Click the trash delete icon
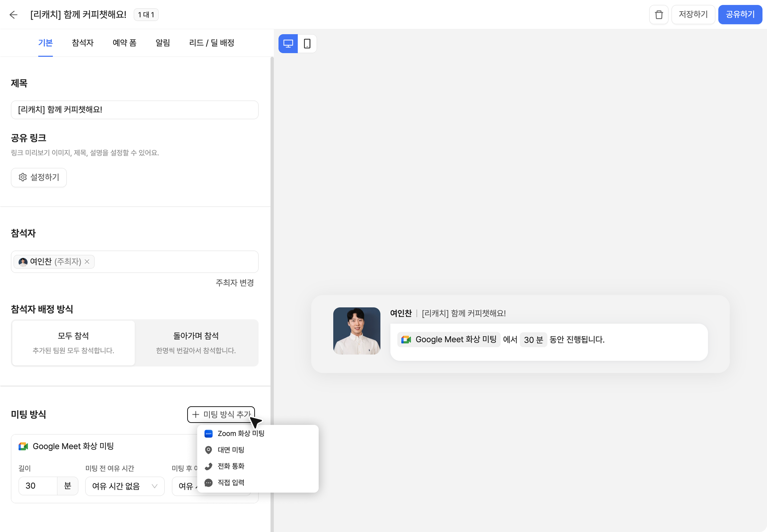Image resolution: width=767 pixels, height=532 pixels. tap(659, 15)
